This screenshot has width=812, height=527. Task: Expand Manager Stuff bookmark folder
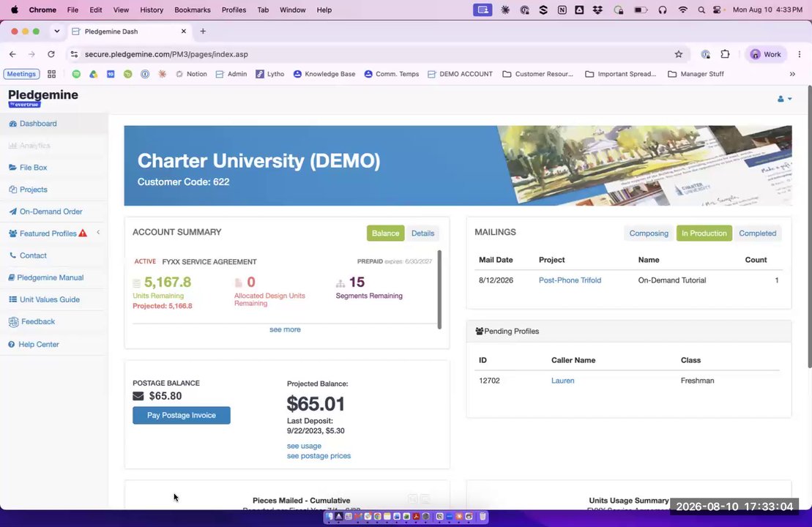pyautogui.click(x=696, y=74)
